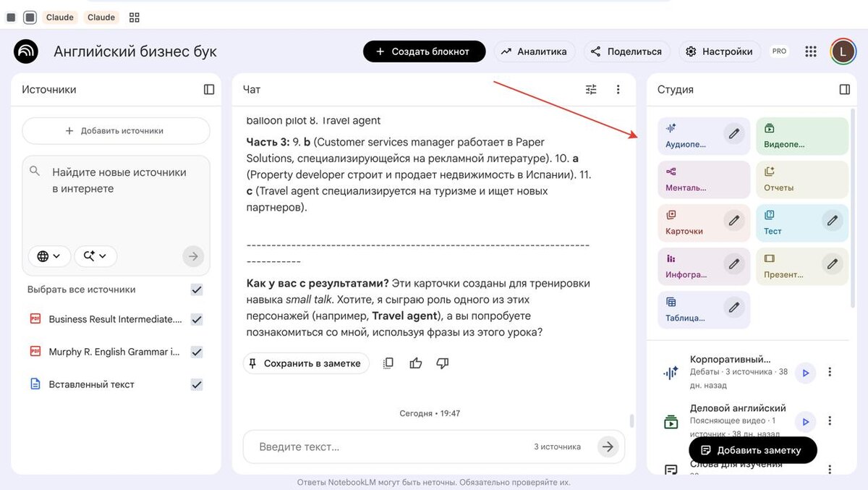Collapse the Студия panel icon
Viewport: 868px width, 490px height.
coord(844,89)
